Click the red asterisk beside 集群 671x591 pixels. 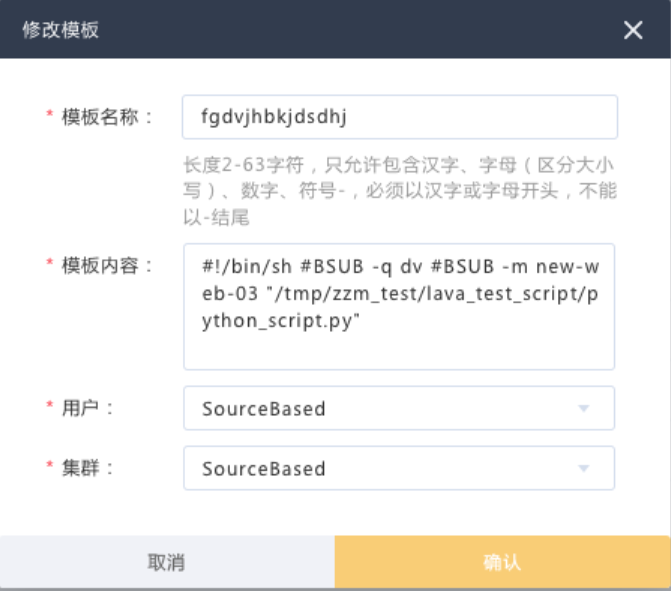pyautogui.click(x=50, y=465)
